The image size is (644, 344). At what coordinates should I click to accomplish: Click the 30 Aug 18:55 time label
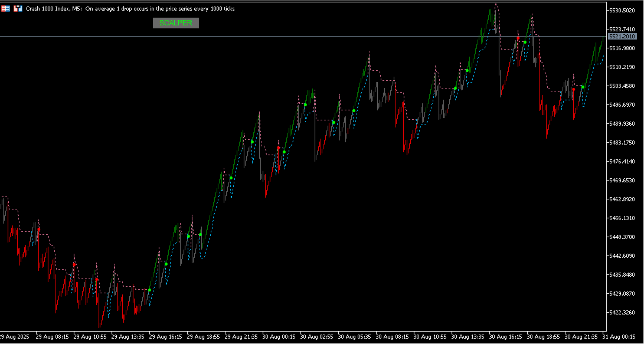544,336
